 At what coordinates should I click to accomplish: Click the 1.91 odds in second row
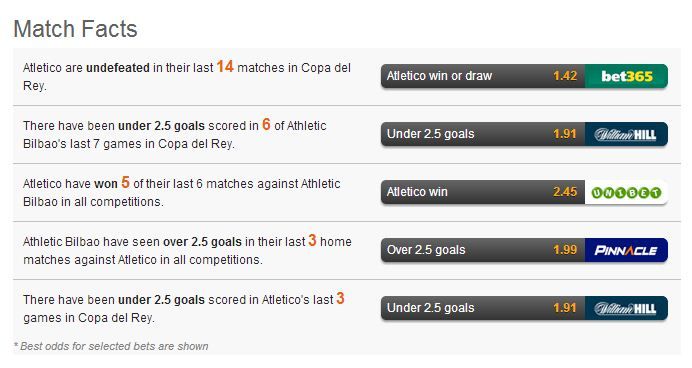(565, 134)
